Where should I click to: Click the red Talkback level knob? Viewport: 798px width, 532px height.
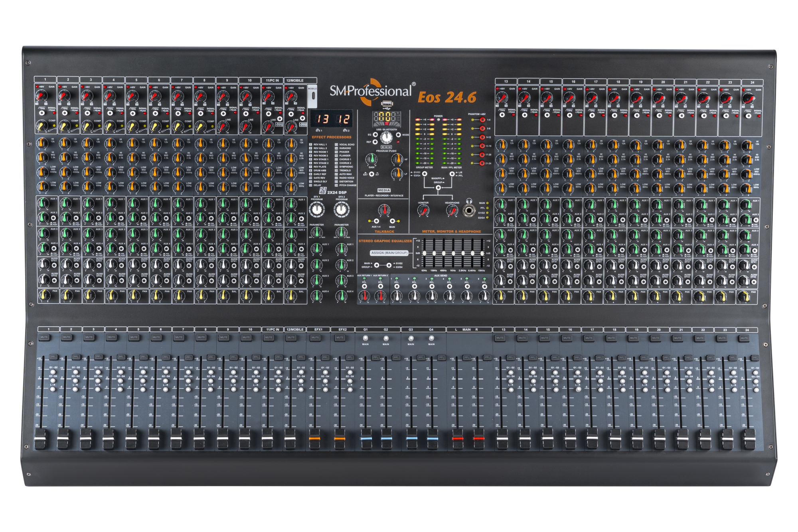click(384, 210)
